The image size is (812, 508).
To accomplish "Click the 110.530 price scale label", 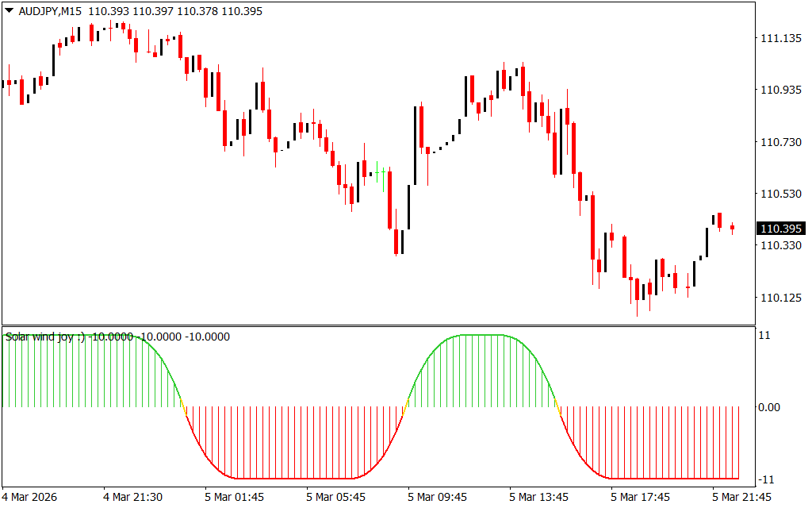I will (779, 194).
